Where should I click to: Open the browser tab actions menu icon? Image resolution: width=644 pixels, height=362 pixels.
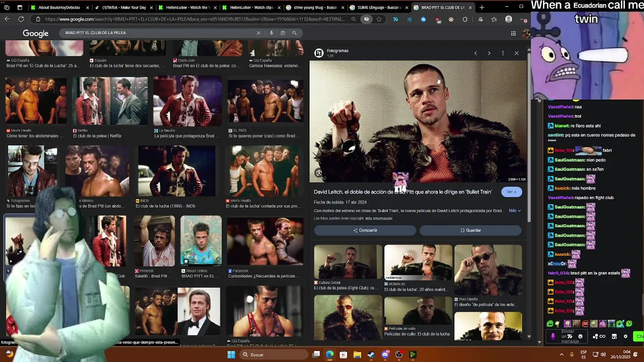tap(20, 8)
